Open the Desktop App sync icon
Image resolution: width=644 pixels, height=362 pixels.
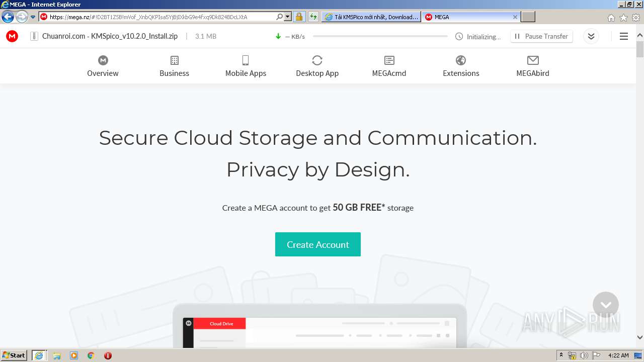(x=317, y=60)
